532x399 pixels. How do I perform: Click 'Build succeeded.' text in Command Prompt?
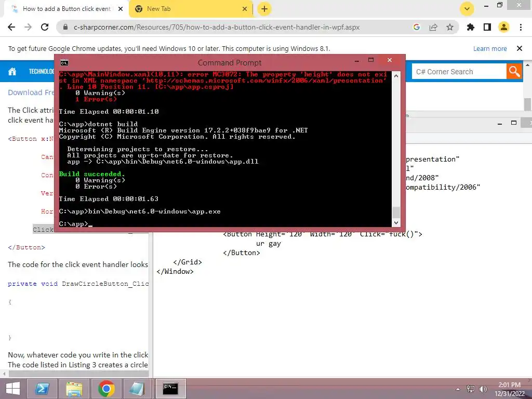(x=92, y=174)
